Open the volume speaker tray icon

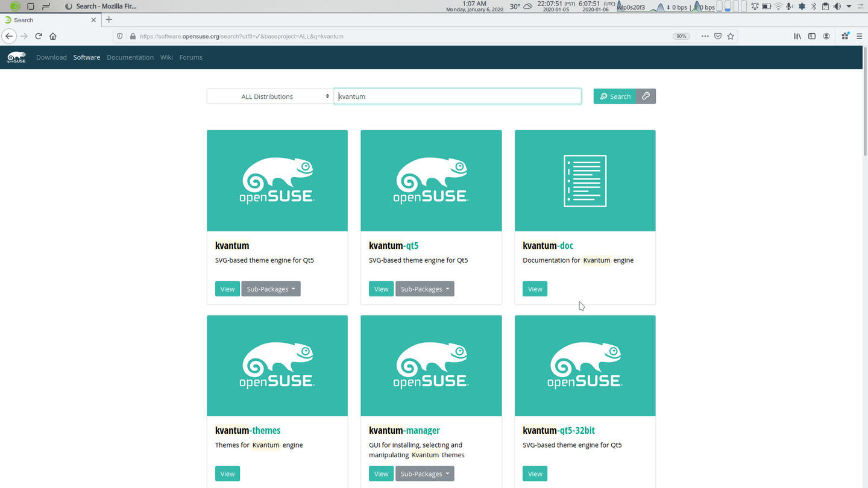coord(837,7)
